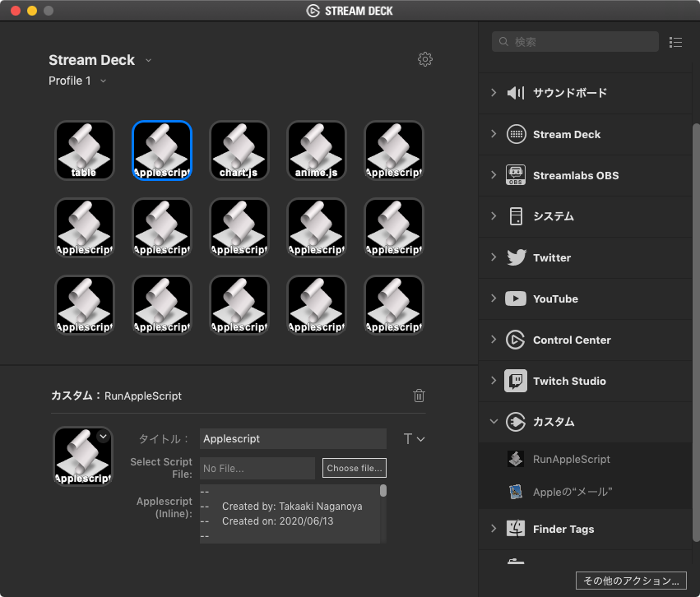Click the Control Center label
The width and height of the screenshot is (700, 597).
coord(572,340)
